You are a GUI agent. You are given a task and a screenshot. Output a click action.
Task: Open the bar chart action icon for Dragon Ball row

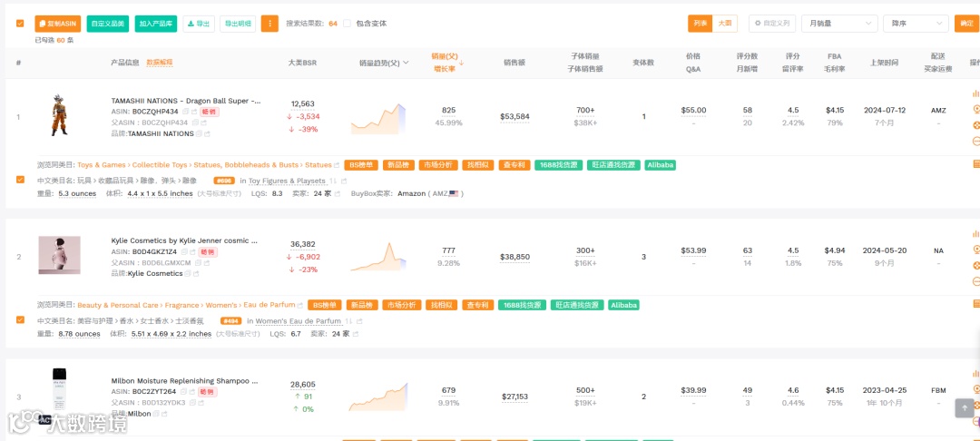pos(975,93)
